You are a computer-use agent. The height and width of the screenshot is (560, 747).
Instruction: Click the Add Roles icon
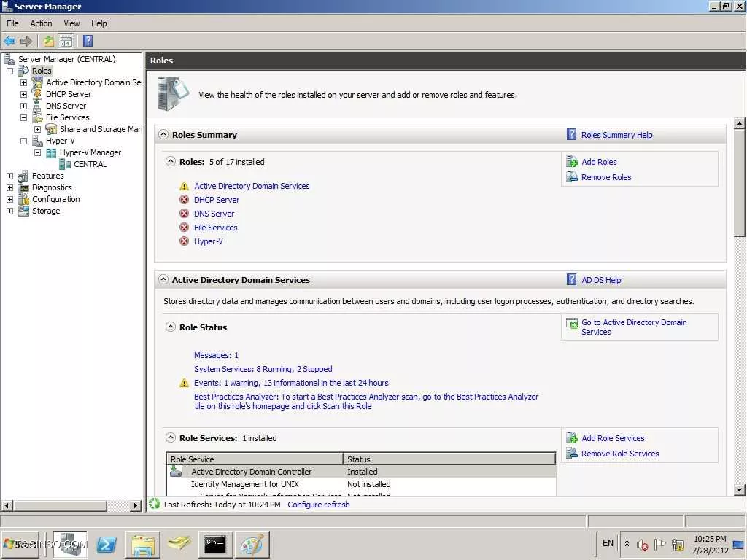(x=572, y=162)
